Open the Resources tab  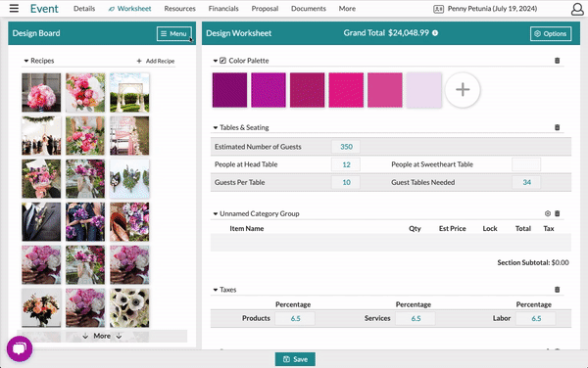180,8
